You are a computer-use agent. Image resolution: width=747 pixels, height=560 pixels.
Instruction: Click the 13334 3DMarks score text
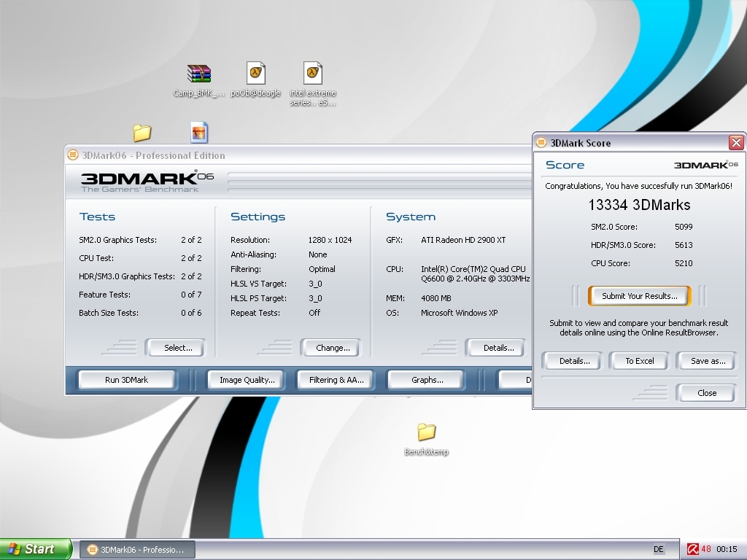[x=639, y=205]
